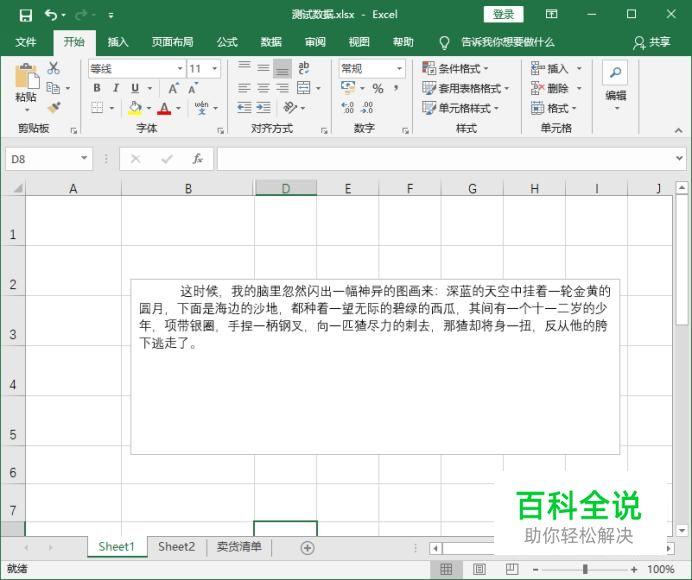Image resolution: width=692 pixels, height=580 pixels.
Task: Open 条件格式 conditional formatting dropdown
Action: (x=455, y=68)
